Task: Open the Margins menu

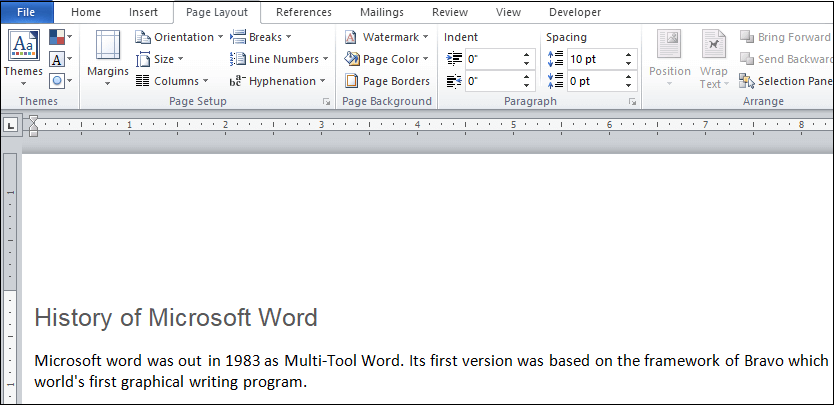Action: coord(107,59)
